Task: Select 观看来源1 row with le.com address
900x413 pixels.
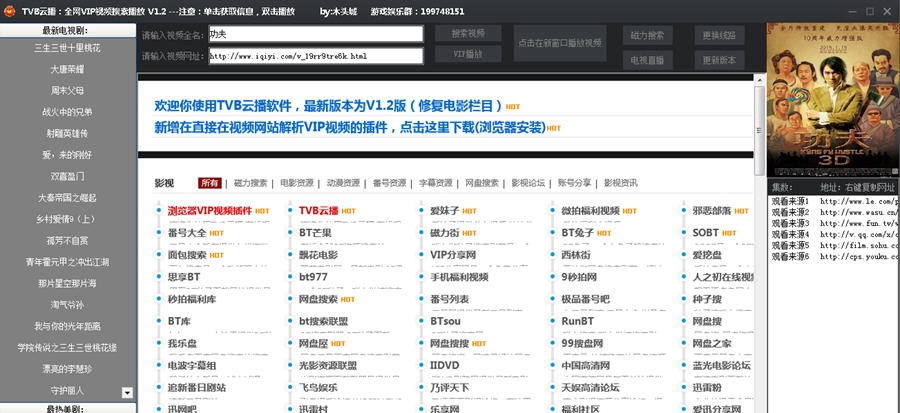Action: click(833, 201)
